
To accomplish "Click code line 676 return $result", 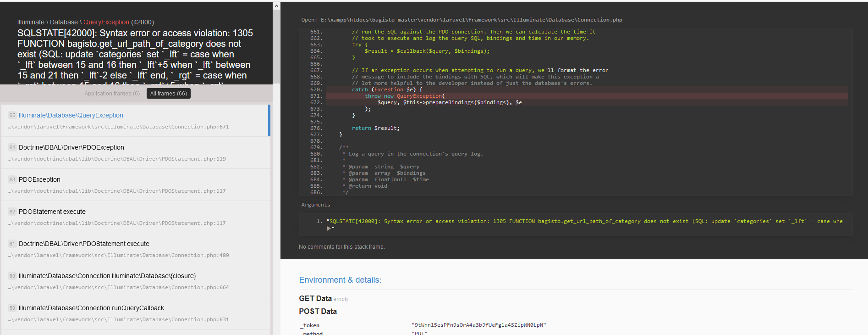I will [x=375, y=128].
